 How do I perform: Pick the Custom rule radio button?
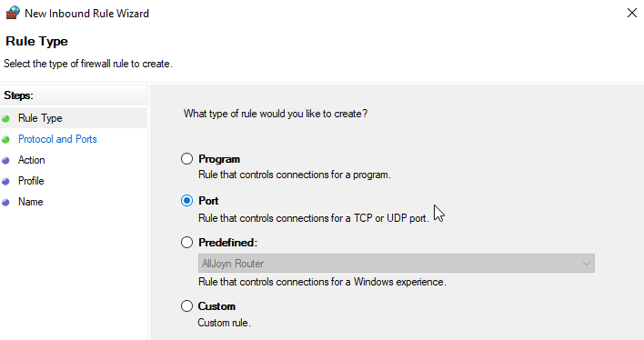[x=186, y=306]
